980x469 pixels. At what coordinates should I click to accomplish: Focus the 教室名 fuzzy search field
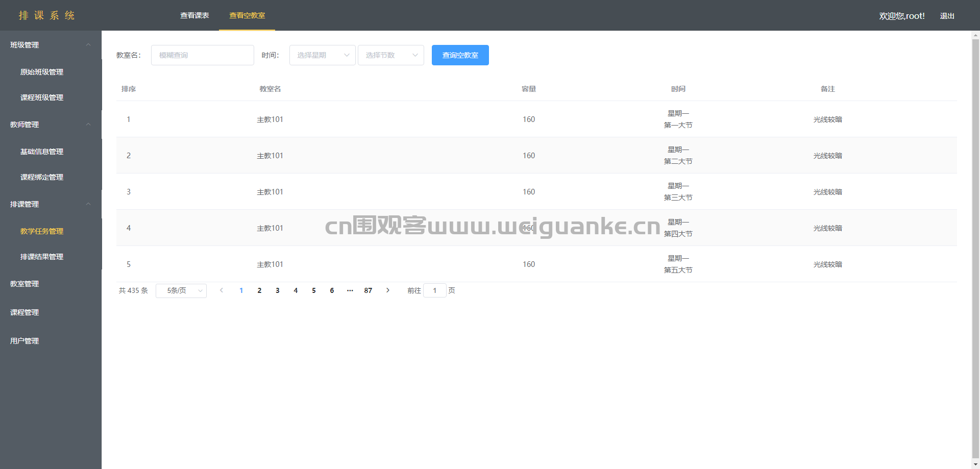pos(203,55)
